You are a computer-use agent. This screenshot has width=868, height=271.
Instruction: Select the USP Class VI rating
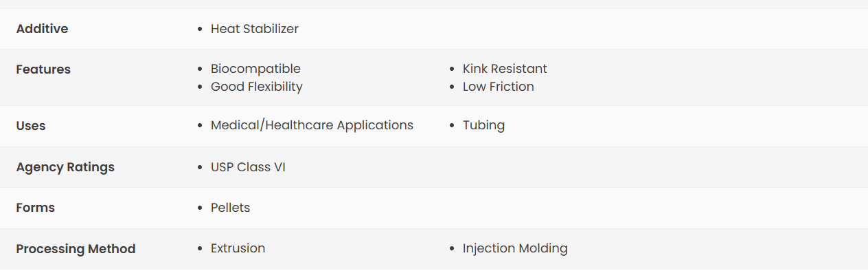pos(248,167)
